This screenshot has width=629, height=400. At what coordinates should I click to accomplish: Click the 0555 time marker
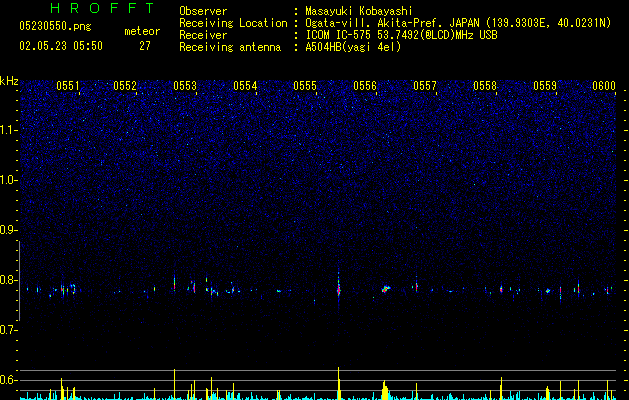[305, 86]
